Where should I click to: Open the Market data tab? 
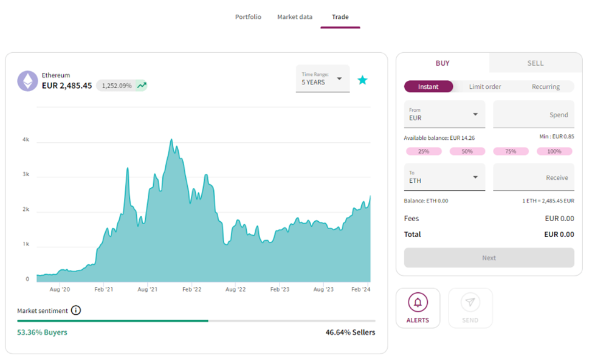pyautogui.click(x=295, y=17)
